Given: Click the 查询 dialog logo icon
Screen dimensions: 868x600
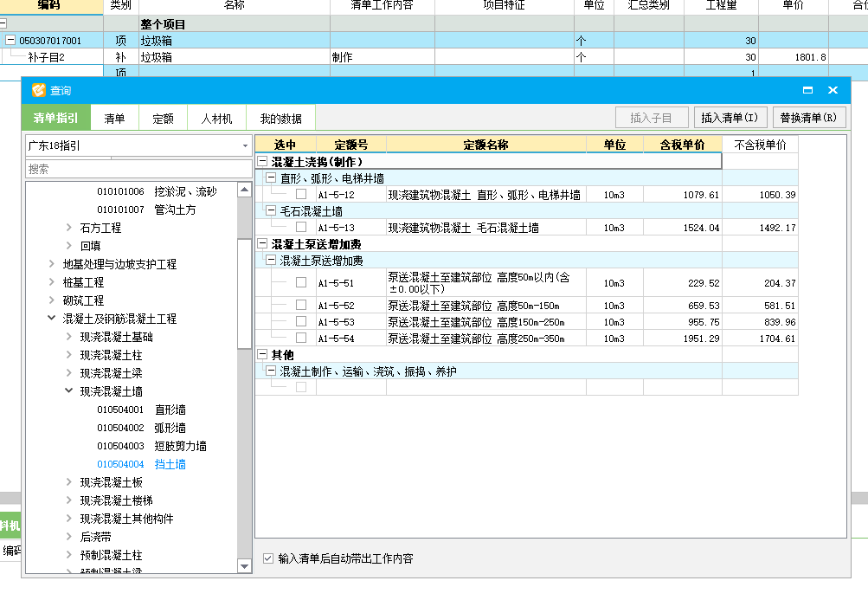Looking at the screenshot, I should click(x=38, y=90).
